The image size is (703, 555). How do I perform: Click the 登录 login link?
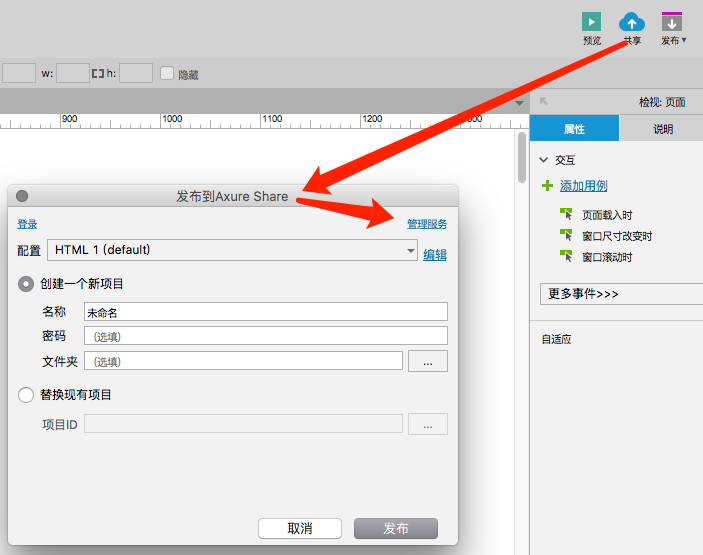tap(27, 224)
